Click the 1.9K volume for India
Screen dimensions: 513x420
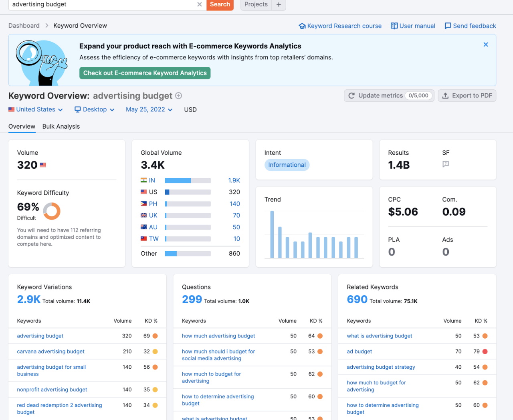[x=234, y=180]
